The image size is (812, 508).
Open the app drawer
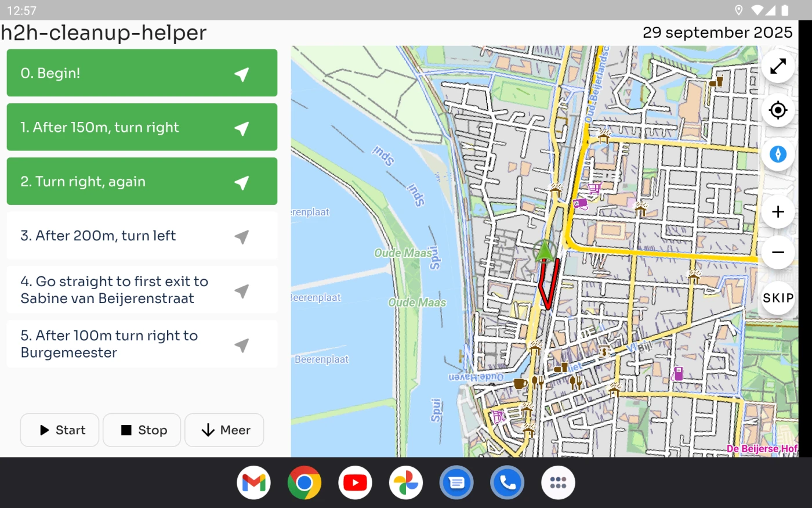click(558, 482)
